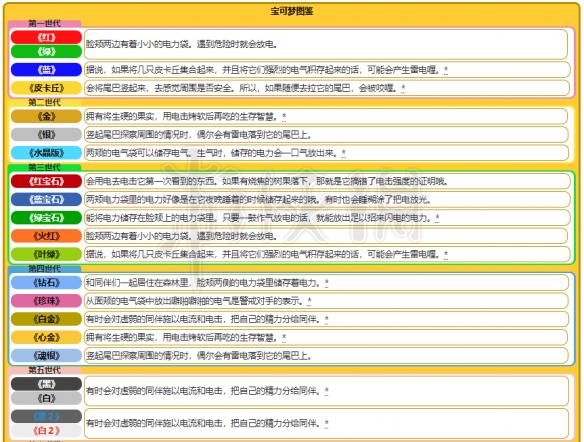584x442 pixels.
Task: Click the asterisk in the 《绿宝石》 row
Action: [437, 218]
